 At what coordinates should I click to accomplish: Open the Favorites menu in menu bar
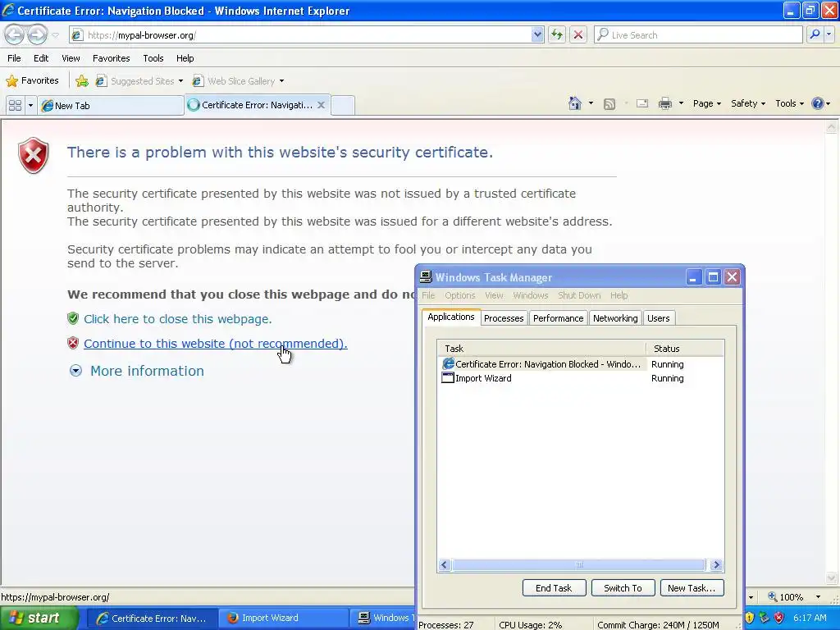pyautogui.click(x=111, y=58)
